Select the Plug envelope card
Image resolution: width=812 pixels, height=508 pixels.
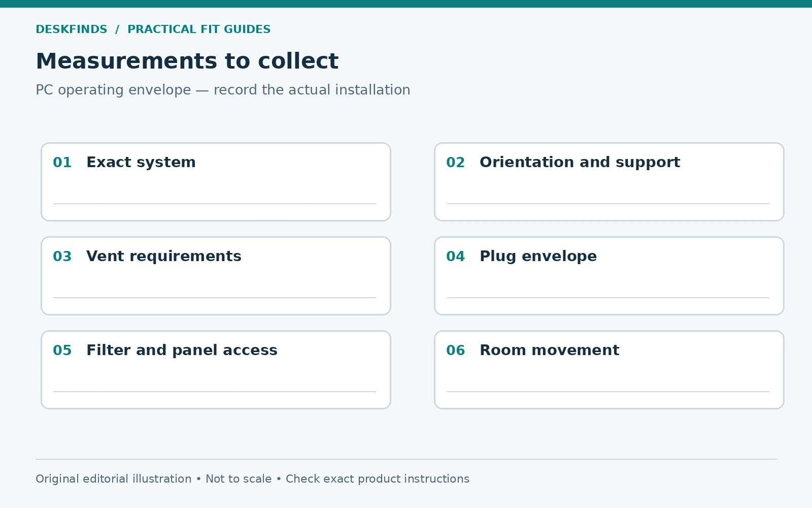point(609,276)
